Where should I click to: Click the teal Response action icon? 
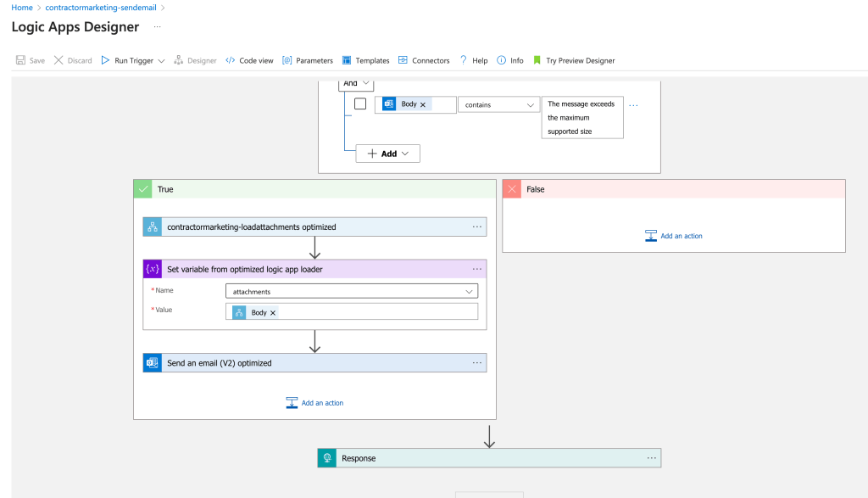pos(327,458)
